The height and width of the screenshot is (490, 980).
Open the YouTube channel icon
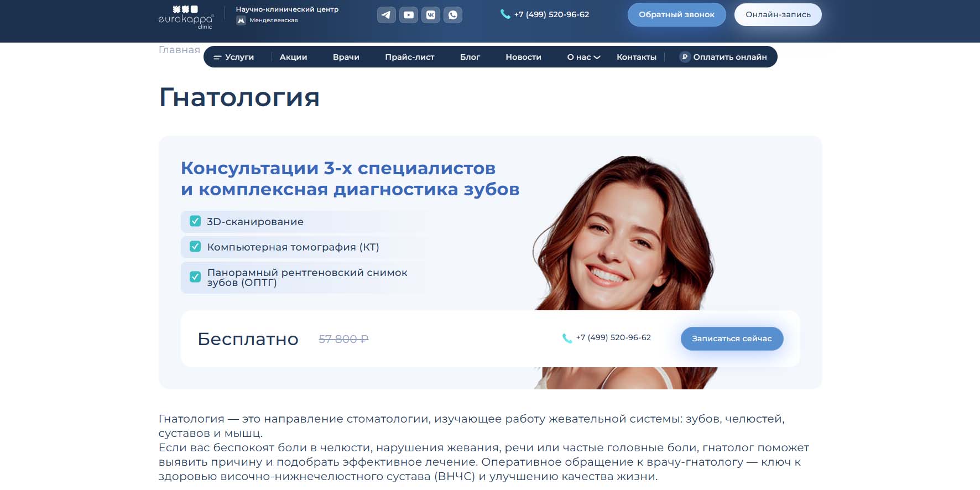(x=408, y=15)
